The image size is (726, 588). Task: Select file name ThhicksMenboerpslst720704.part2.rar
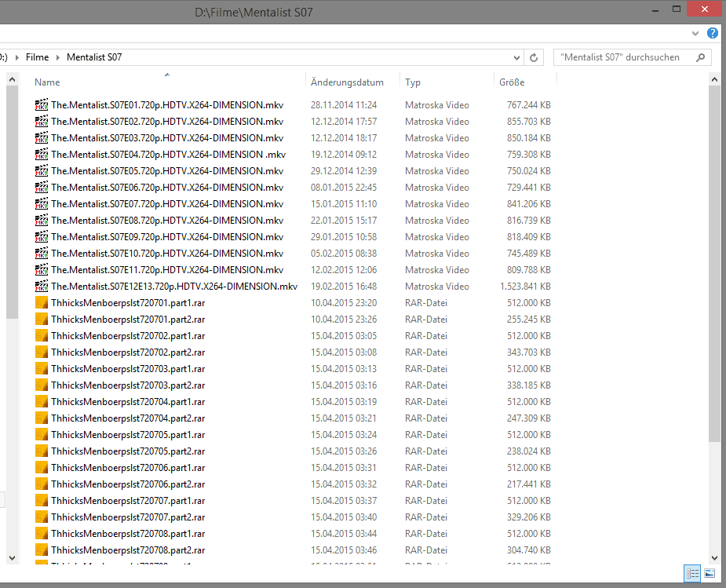tap(128, 418)
